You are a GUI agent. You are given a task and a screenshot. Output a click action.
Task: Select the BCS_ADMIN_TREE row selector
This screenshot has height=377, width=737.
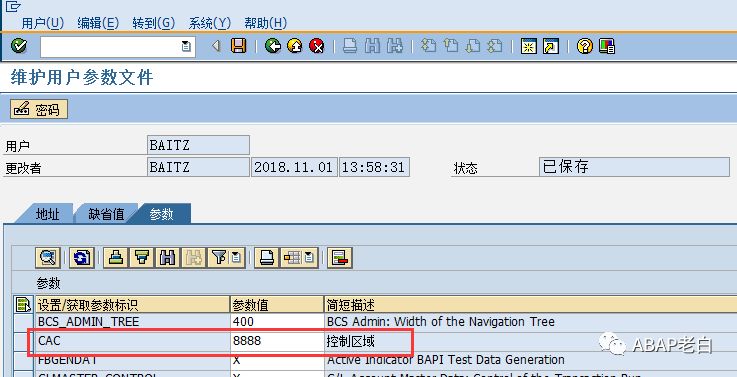click(23, 322)
